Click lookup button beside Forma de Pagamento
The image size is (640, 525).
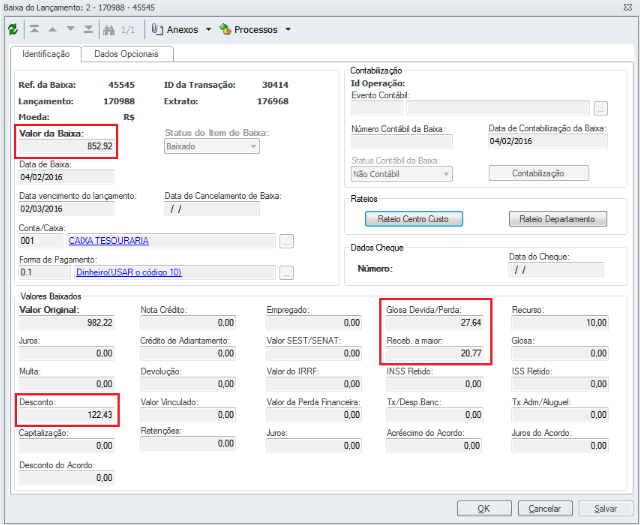click(287, 273)
